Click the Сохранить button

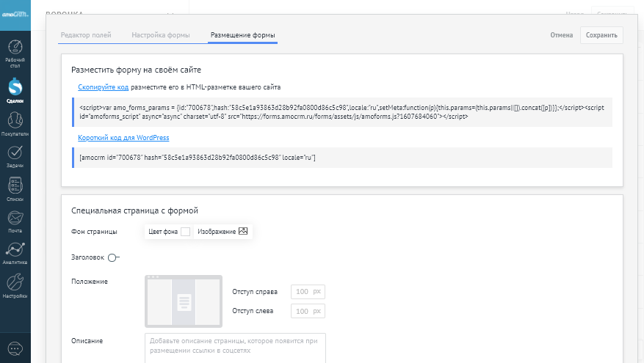pos(601,35)
